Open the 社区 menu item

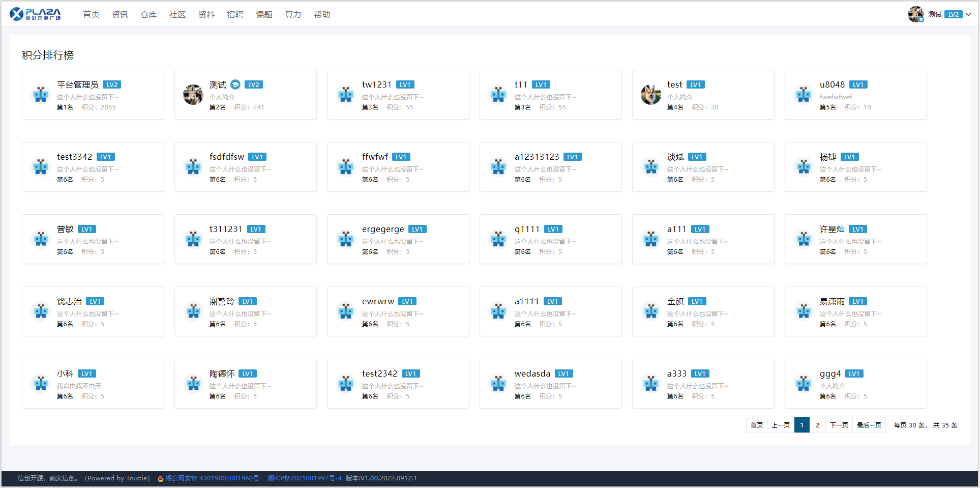[177, 14]
